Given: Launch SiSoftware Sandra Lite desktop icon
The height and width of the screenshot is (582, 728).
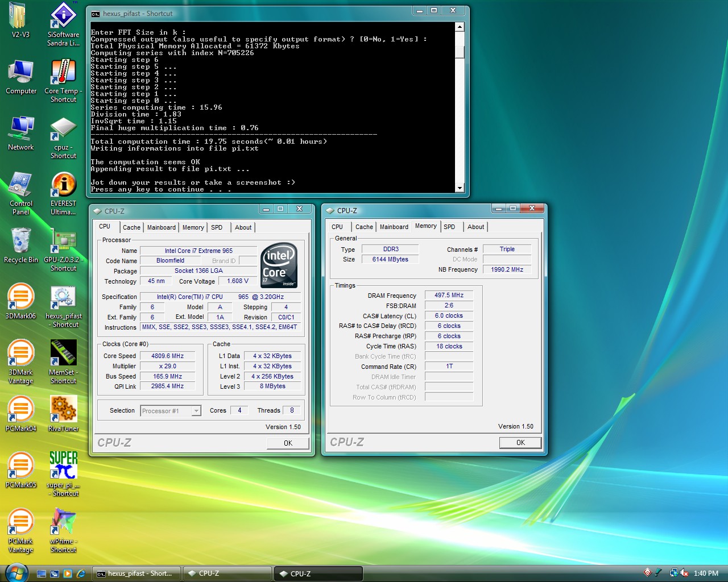Looking at the screenshot, I should (63, 24).
